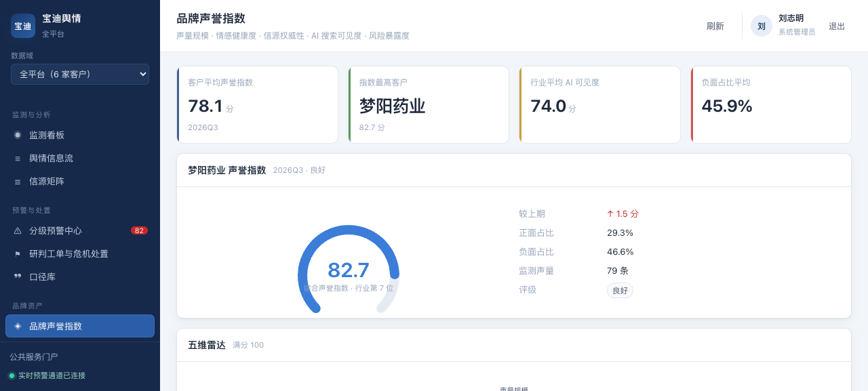The image size is (868, 391).
Task: Click the 品牌声誉指数 diamond icon
Action: [18, 326]
